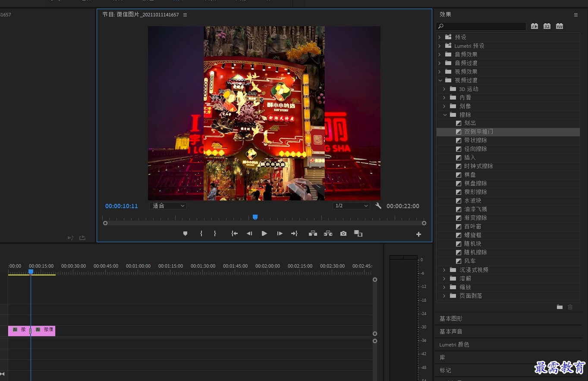Open the 标记 panel tab
588x381 pixels.
[x=445, y=370]
